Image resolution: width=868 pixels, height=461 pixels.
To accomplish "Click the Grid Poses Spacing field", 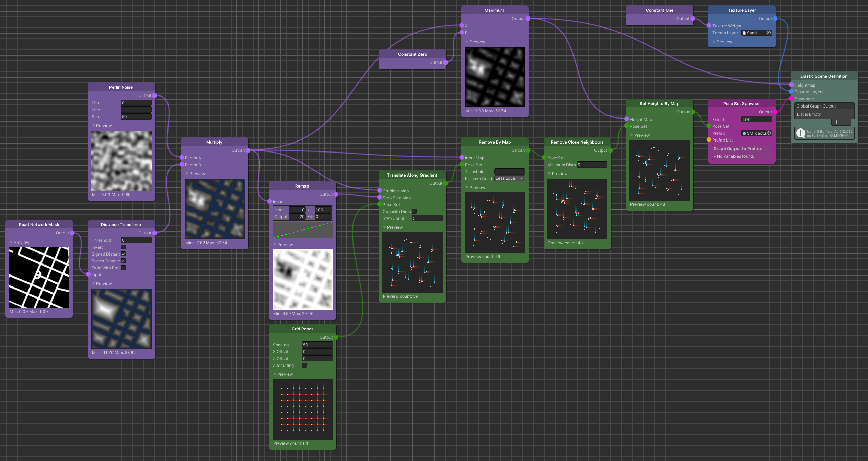I will 317,345.
